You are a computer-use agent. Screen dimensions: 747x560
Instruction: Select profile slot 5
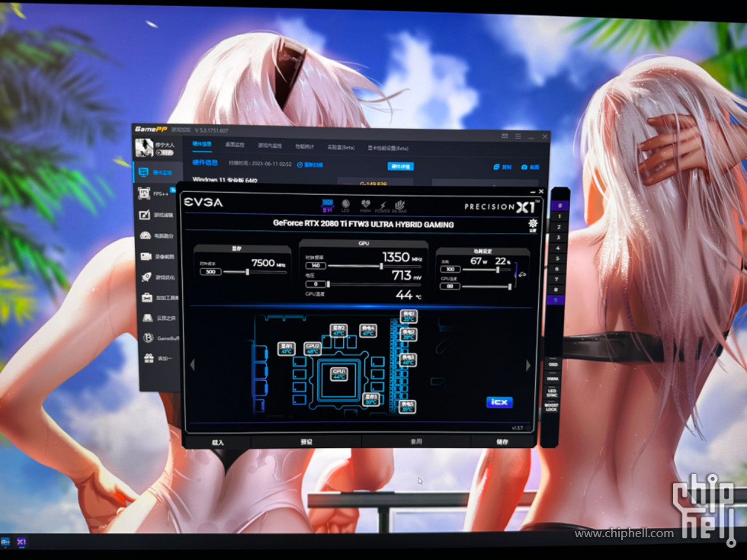coord(557,258)
